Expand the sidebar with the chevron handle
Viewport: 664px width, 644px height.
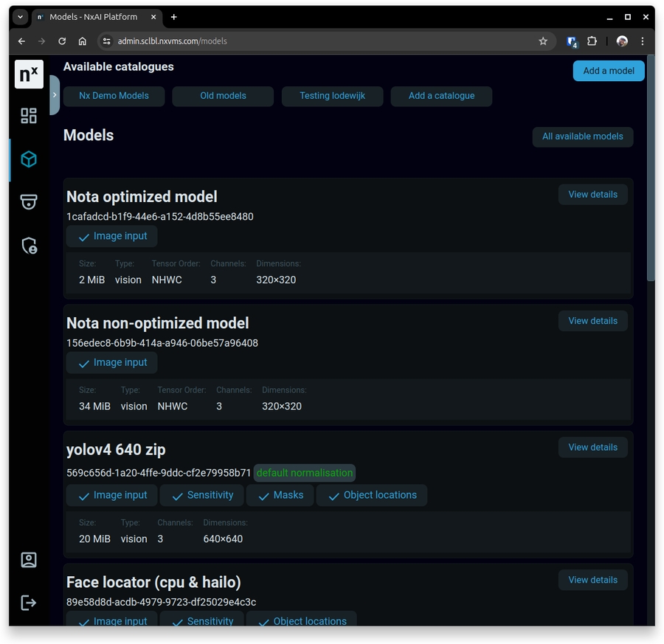55,95
